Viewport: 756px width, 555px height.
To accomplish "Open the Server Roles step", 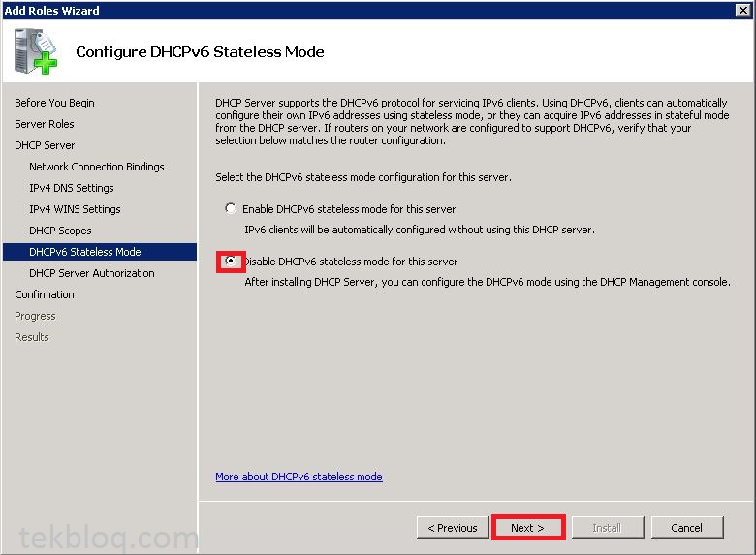I will [45, 124].
